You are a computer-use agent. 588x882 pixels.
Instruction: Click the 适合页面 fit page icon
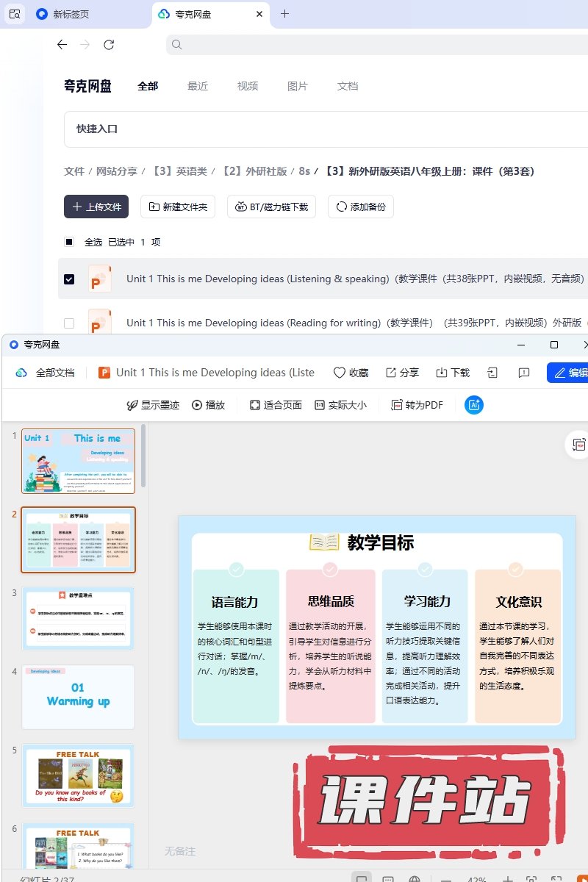pyautogui.click(x=255, y=405)
